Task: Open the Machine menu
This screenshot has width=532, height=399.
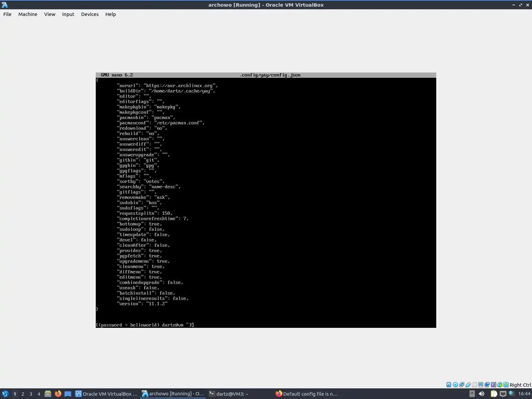Action: (x=28, y=14)
